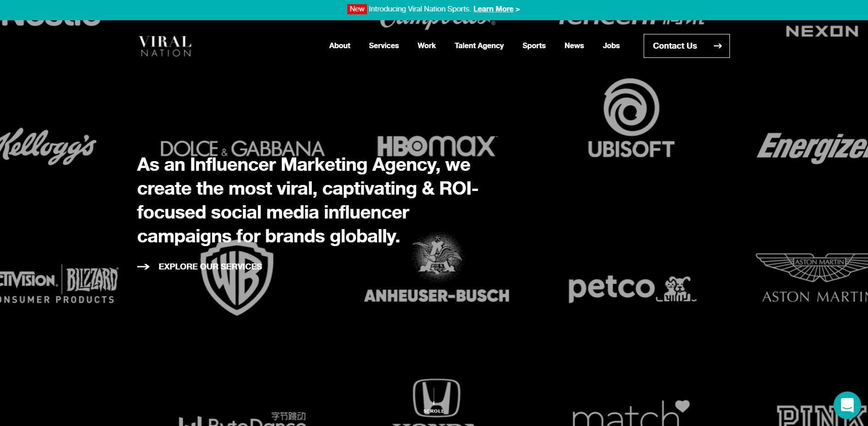Click the Viral Nation logo
Screen dimensions: 868x426
(165, 46)
